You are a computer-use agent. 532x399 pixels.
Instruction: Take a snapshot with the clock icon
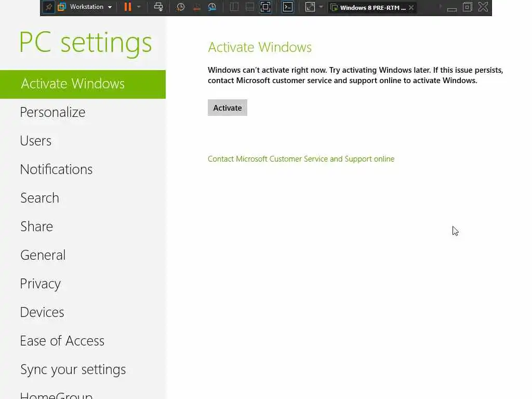tap(180, 7)
